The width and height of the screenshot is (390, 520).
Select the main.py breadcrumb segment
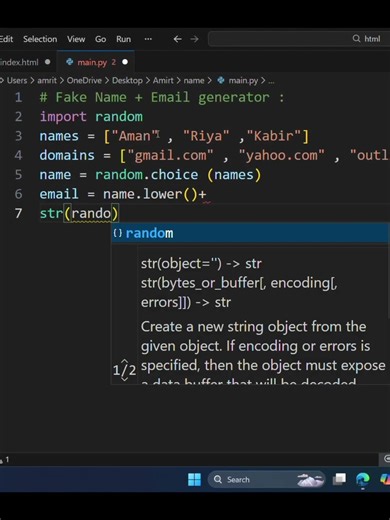point(243,80)
